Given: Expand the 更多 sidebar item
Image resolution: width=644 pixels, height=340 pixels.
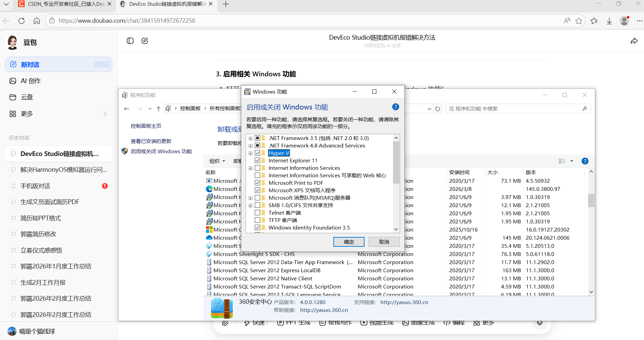Looking at the screenshot, I should click(x=58, y=114).
